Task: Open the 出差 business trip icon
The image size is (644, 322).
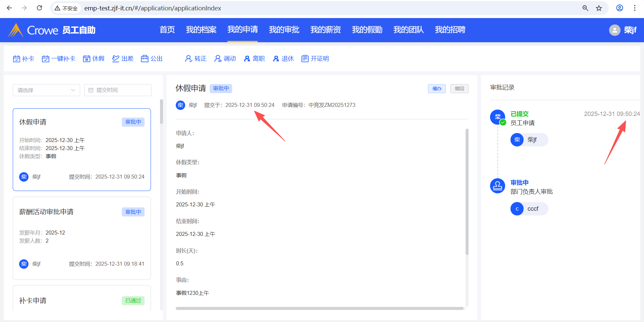Action: tap(116, 59)
